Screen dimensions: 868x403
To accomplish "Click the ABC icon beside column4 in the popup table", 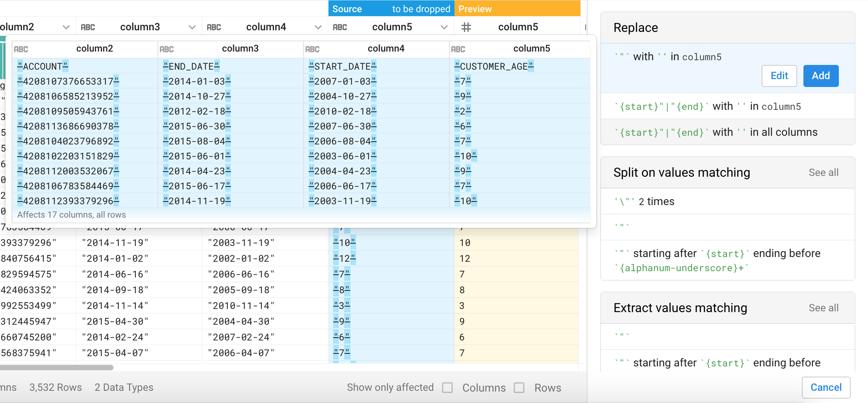I will click(x=312, y=49).
